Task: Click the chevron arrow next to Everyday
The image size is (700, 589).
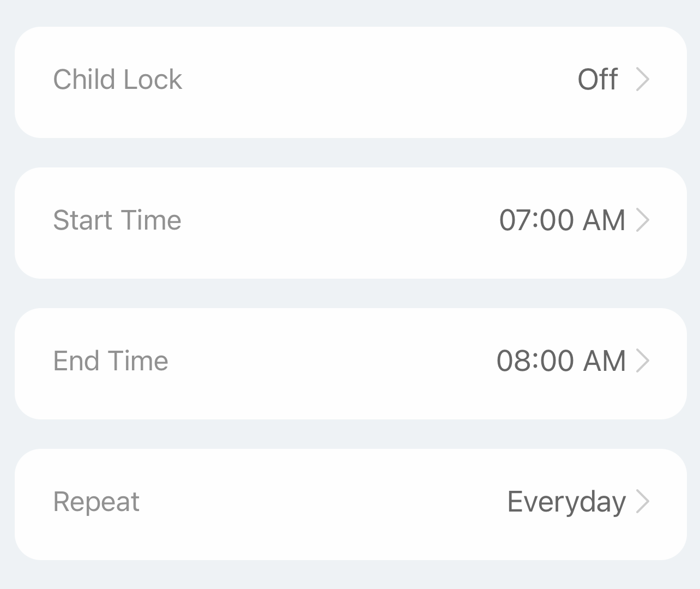Action: click(x=643, y=502)
